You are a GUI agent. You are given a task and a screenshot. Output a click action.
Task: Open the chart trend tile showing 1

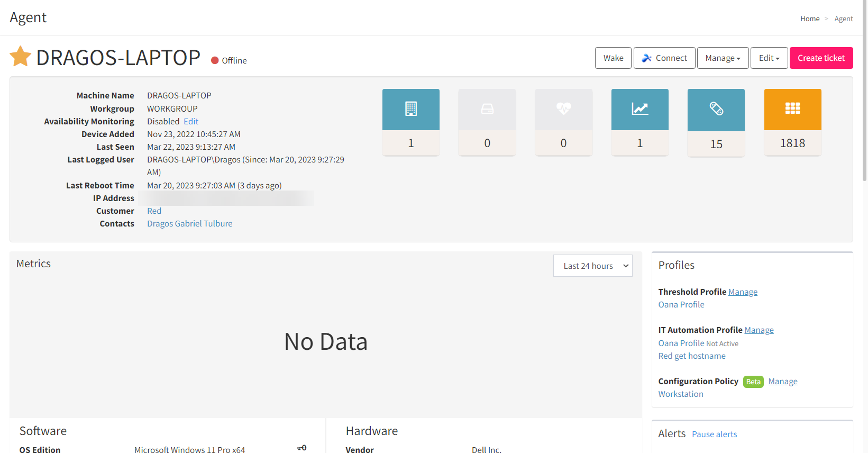click(x=640, y=122)
